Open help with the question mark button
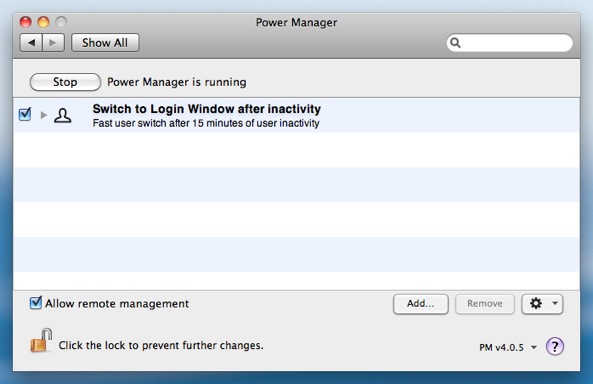593x384 pixels. pos(555,346)
